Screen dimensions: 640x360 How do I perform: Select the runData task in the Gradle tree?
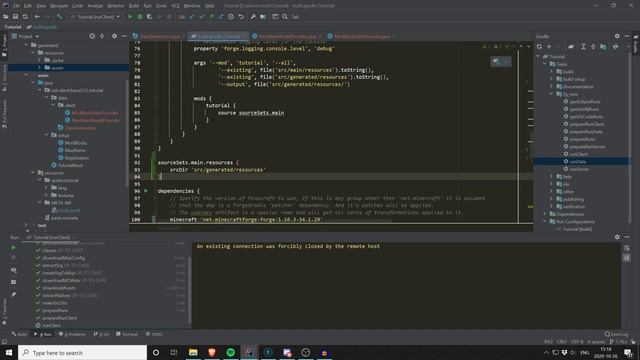pos(578,162)
